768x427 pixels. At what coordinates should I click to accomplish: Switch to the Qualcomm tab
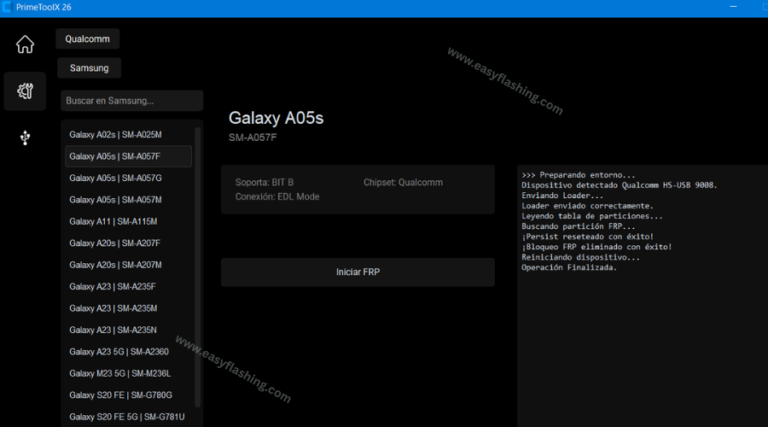tap(88, 39)
